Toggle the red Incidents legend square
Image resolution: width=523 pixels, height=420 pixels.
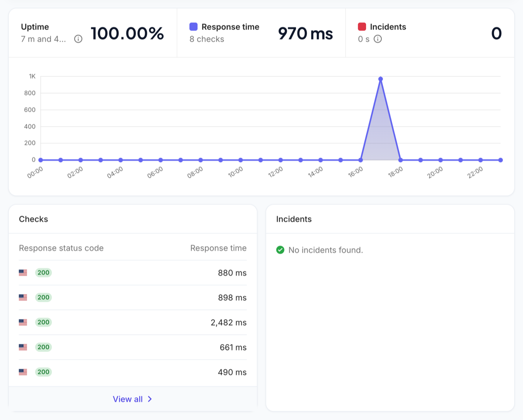click(x=362, y=27)
